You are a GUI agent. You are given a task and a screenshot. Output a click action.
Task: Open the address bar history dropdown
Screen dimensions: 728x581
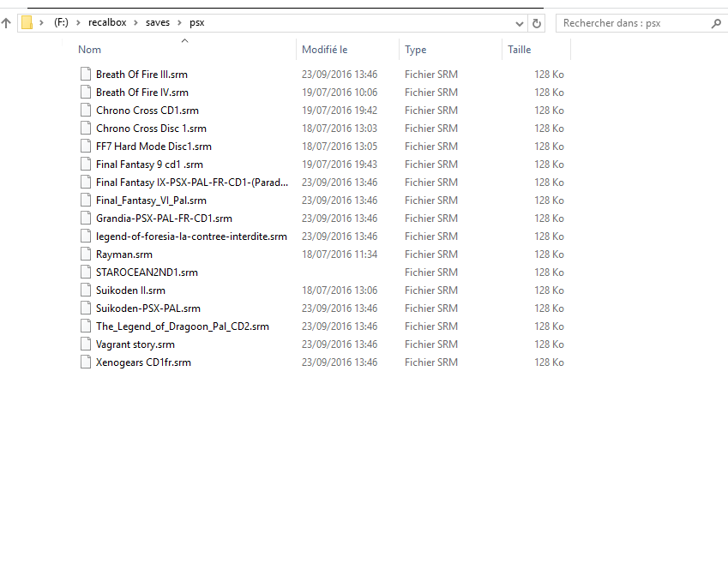click(x=519, y=23)
